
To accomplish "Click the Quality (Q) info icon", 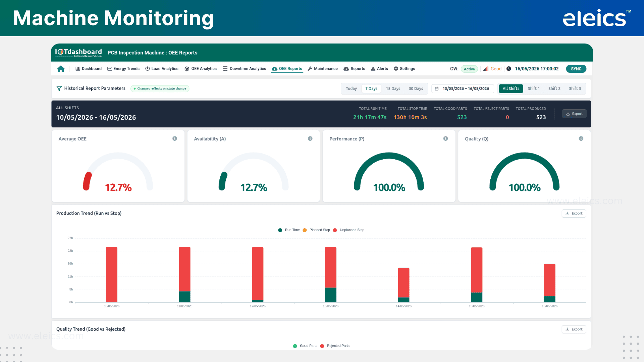I will 581,138.
